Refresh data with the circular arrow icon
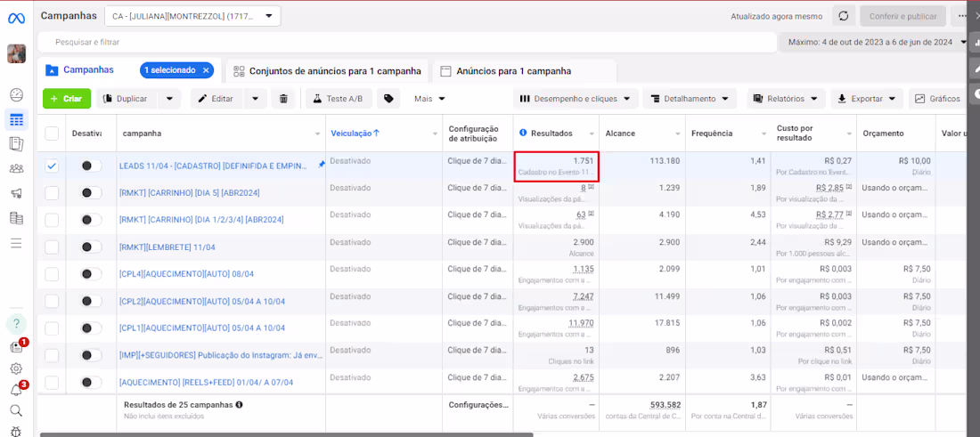This screenshot has height=437, width=980. click(843, 16)
